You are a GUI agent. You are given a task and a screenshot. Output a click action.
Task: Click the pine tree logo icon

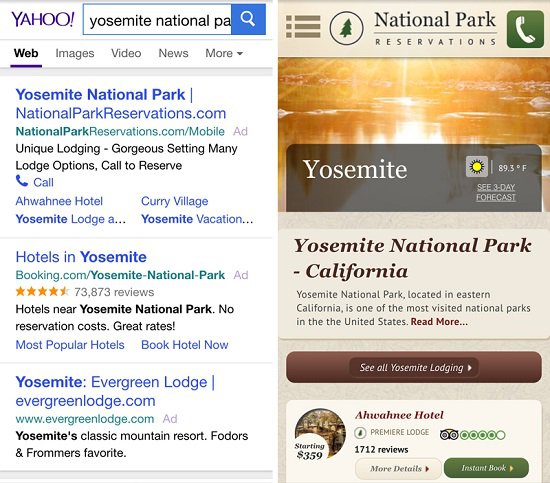pos(346,28)
